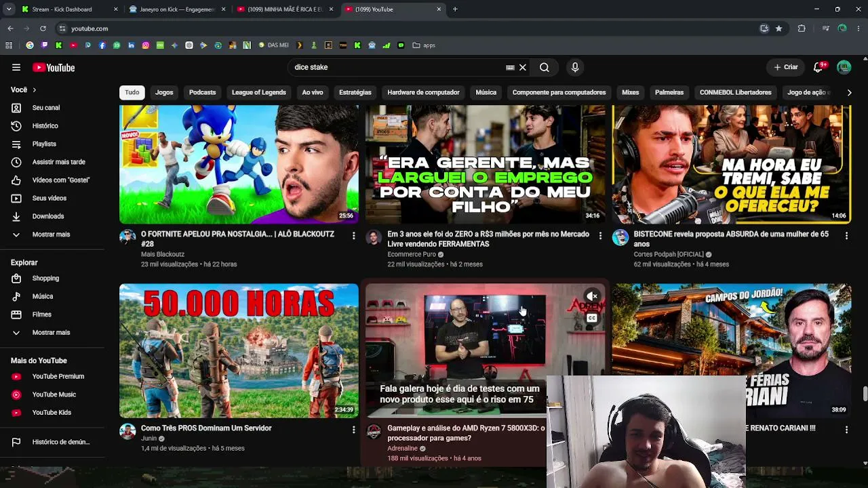
Task: Show more category chips with the right arrow
Action: click(x=849, y=92)
